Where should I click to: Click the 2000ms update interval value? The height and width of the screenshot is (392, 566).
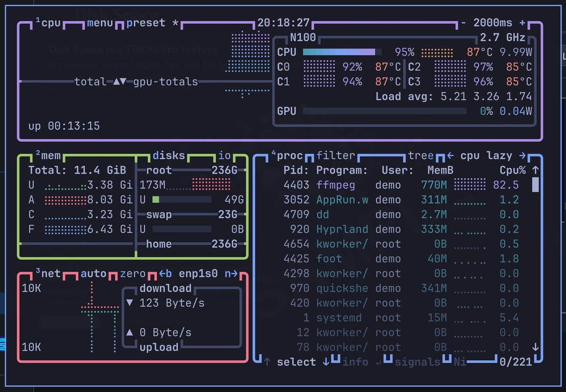[493, 23]
